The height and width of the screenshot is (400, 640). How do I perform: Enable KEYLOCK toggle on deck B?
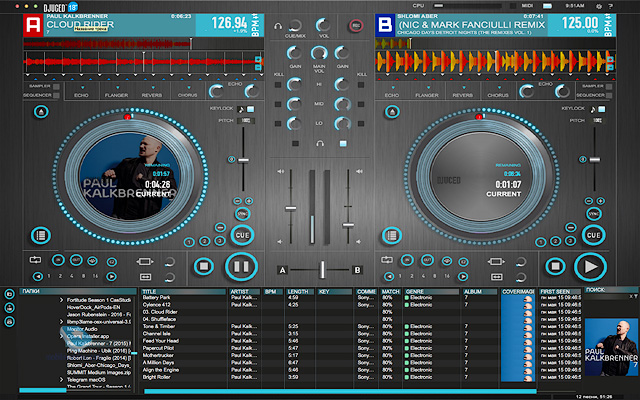602,109
